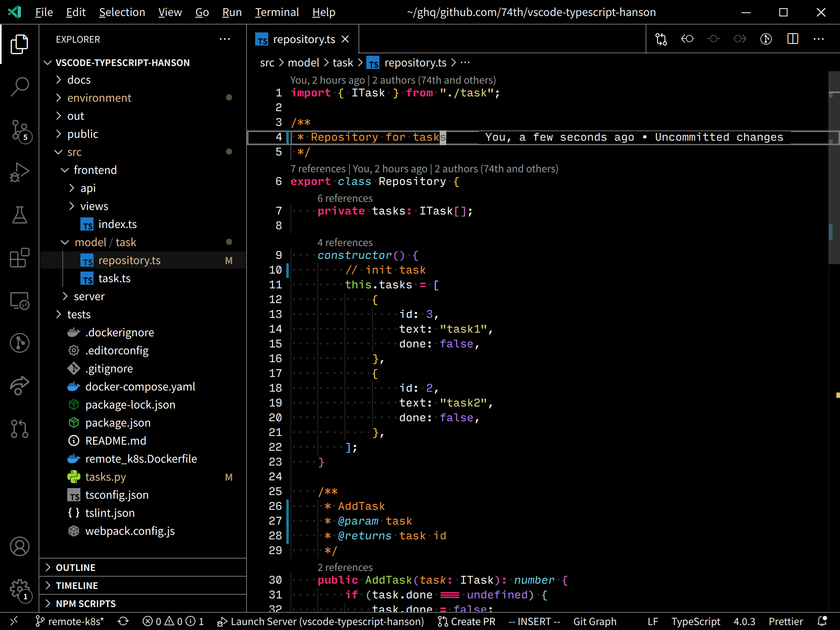840x630 pixels.
Task: Open the Search view in activity bar
Action: point(19,87)
